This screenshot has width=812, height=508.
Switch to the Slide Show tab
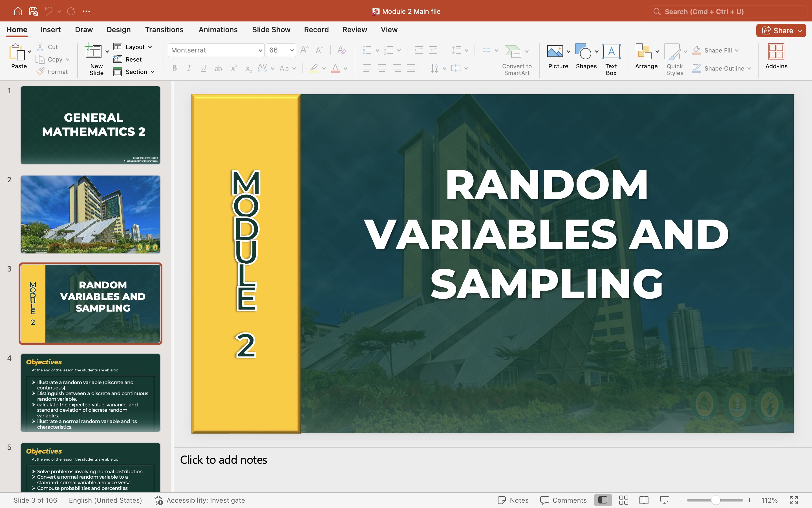271,30
